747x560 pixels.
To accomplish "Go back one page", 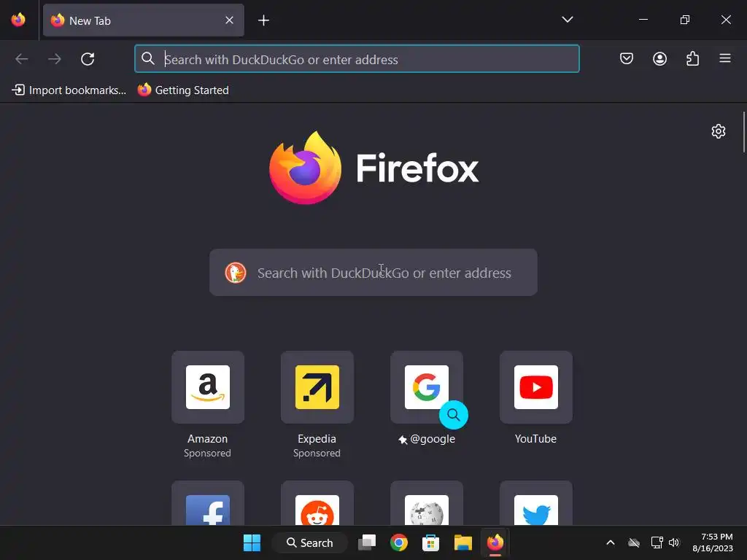I will [22, 59].
